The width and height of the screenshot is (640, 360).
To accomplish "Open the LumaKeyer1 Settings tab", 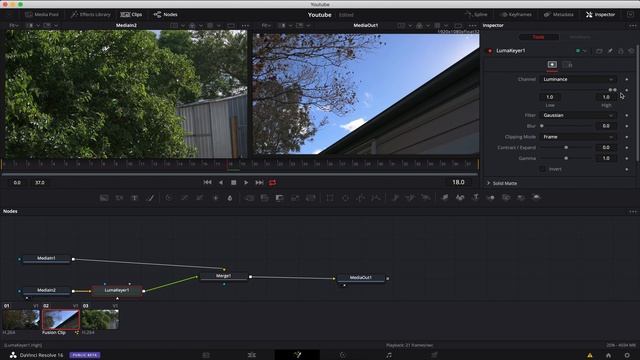I will click(568, 64).
